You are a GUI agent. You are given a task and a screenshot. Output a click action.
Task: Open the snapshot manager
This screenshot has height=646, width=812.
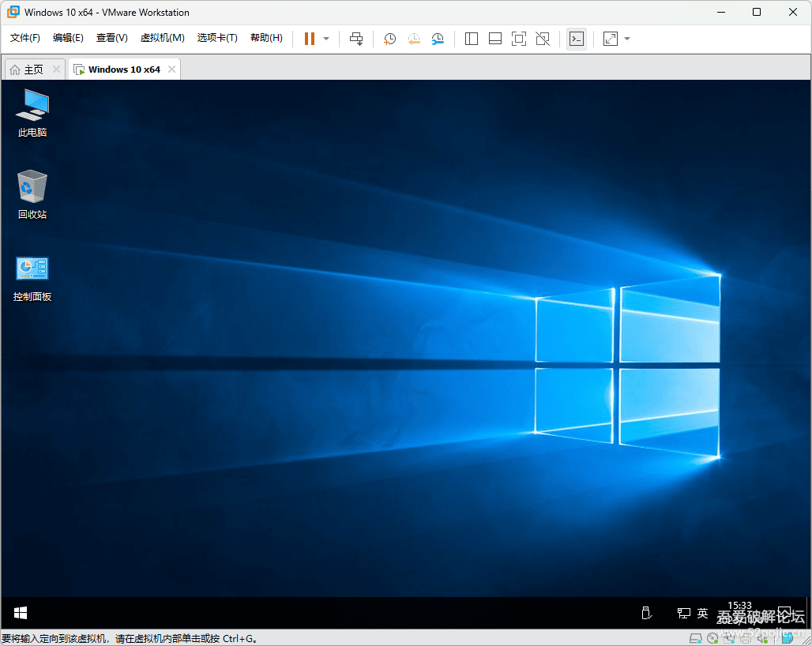click(x=438, y=39)
